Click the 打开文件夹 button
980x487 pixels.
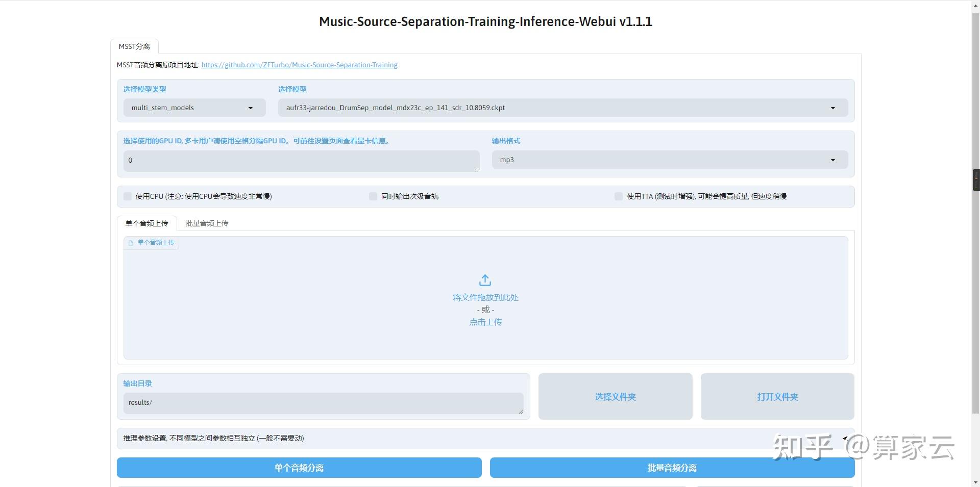777,397
